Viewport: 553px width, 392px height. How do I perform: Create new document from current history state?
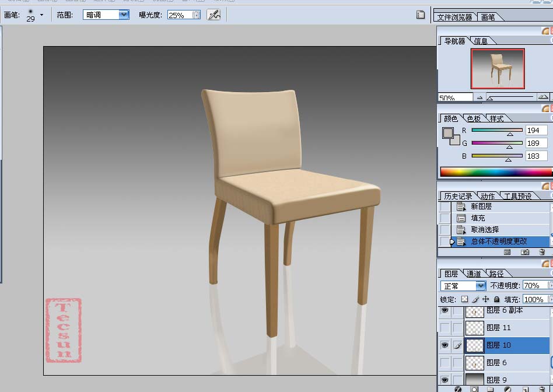click(507, 252)
